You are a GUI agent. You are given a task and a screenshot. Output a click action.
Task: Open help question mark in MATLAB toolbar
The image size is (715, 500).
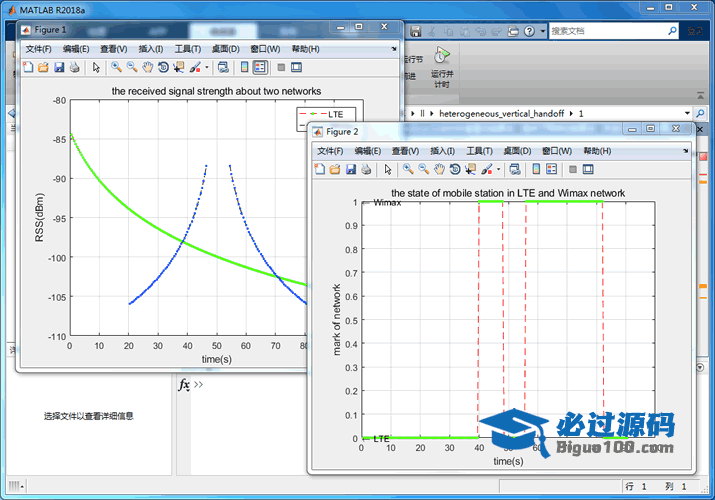[x=529, y=31]
